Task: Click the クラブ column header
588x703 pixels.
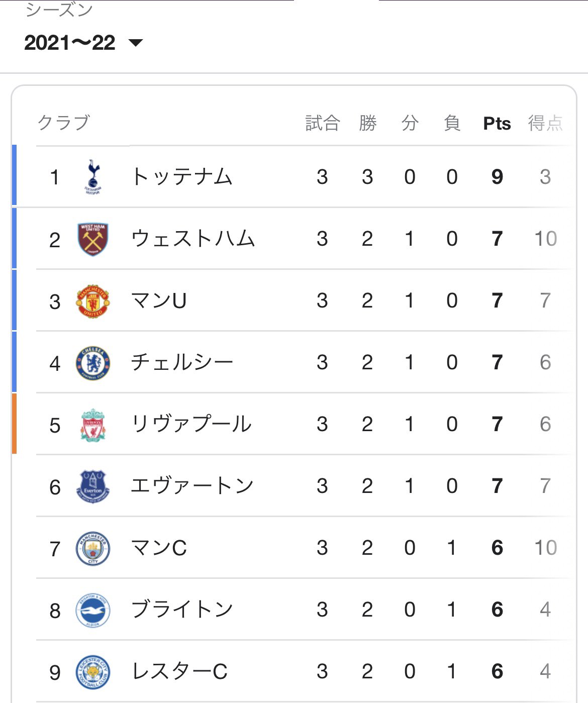Action: (64, 123)
